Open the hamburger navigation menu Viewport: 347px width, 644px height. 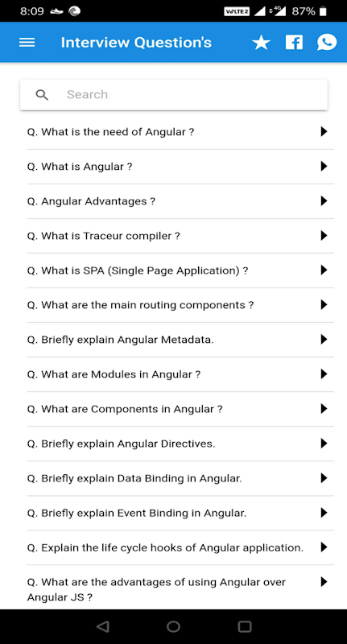click(x=27, y=43)
